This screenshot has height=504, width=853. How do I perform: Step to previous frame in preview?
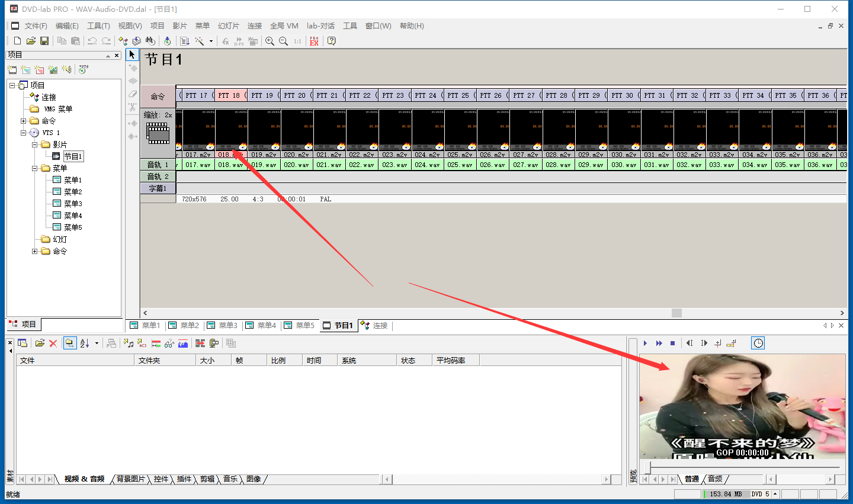(690, 343)
